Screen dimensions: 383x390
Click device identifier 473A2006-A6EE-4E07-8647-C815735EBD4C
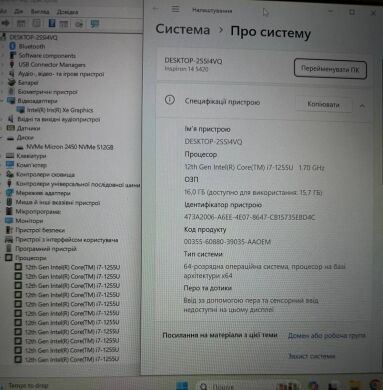(249, 217)
